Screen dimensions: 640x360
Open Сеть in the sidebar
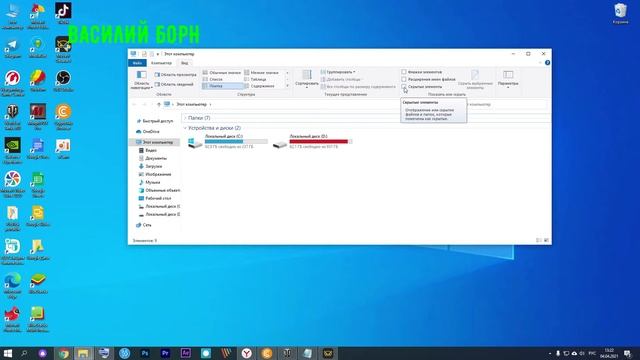point(144,225)
